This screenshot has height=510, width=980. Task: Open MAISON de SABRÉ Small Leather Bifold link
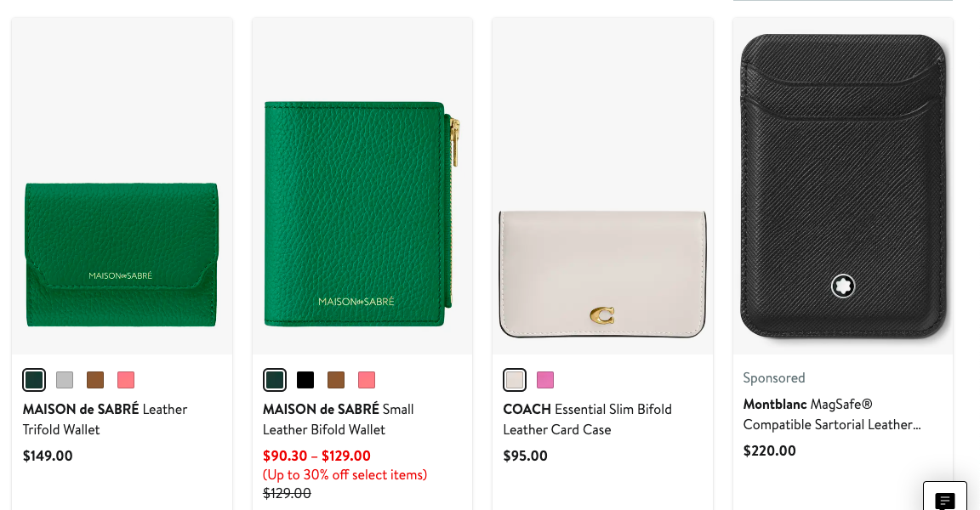(x=338, y=419)
